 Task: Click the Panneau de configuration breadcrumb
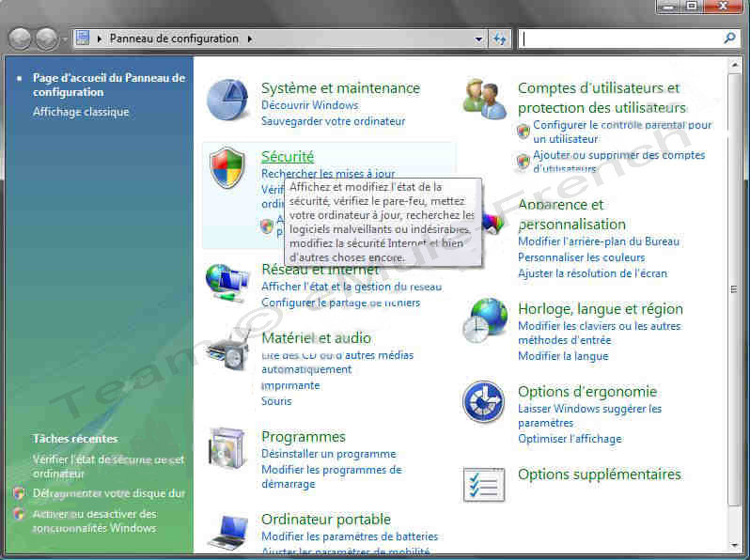pyautogui.click(x=174, y=39)
